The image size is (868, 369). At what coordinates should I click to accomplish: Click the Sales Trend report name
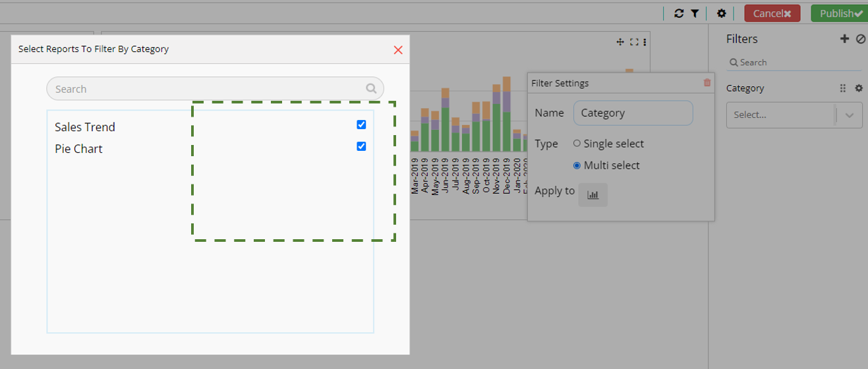click(85, 127)
